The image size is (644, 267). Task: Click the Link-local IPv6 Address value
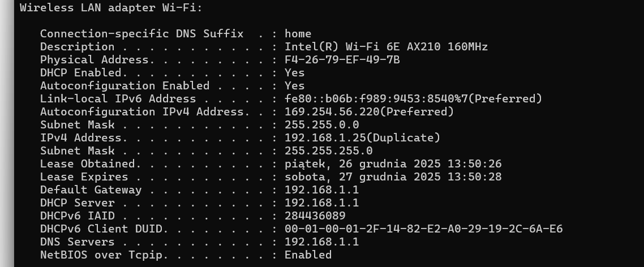413,98
